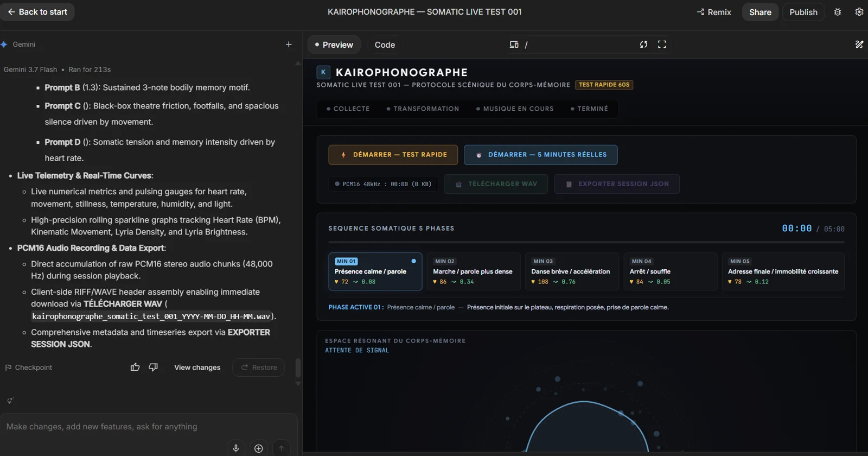
Task: Focus the chat prompt input field
Action: pyautogui.click(x=149, y=427)
